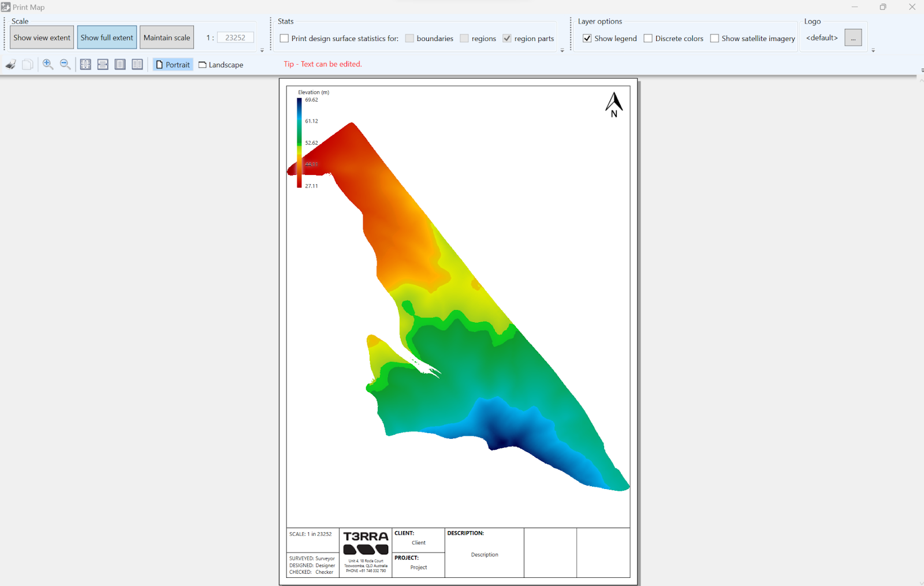
Task: Click the Print Map window title icon
Action: (6, 7)
